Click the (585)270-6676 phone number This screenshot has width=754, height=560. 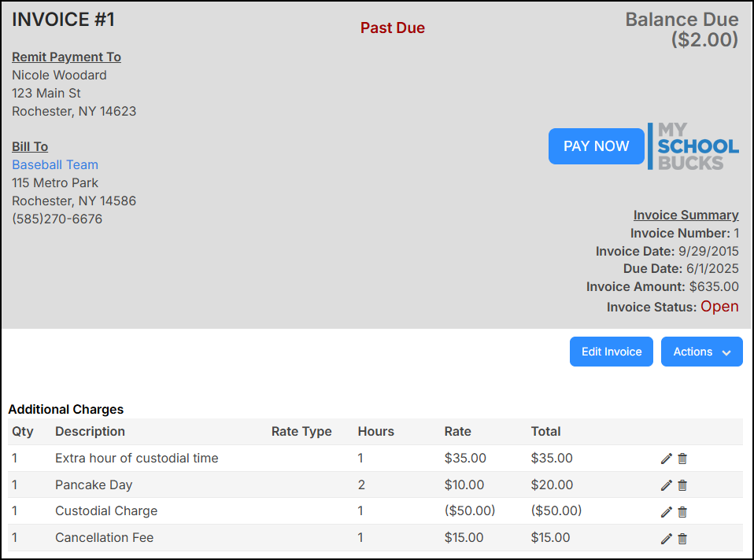(x=57, y=219)
